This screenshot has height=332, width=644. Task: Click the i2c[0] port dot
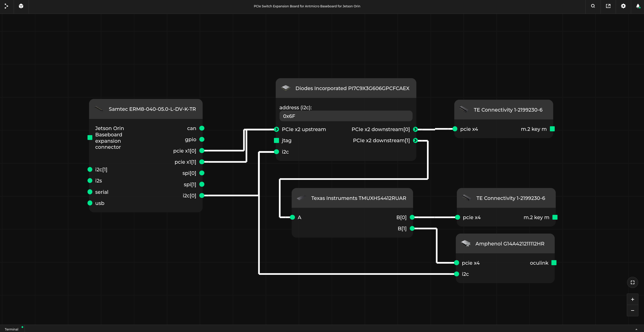202,196
